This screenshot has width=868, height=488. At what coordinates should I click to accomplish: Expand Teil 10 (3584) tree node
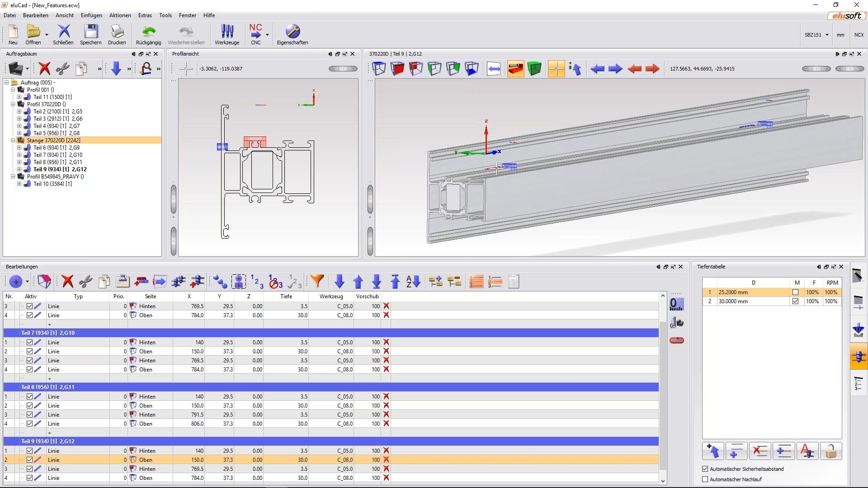(x=18, y=184)
